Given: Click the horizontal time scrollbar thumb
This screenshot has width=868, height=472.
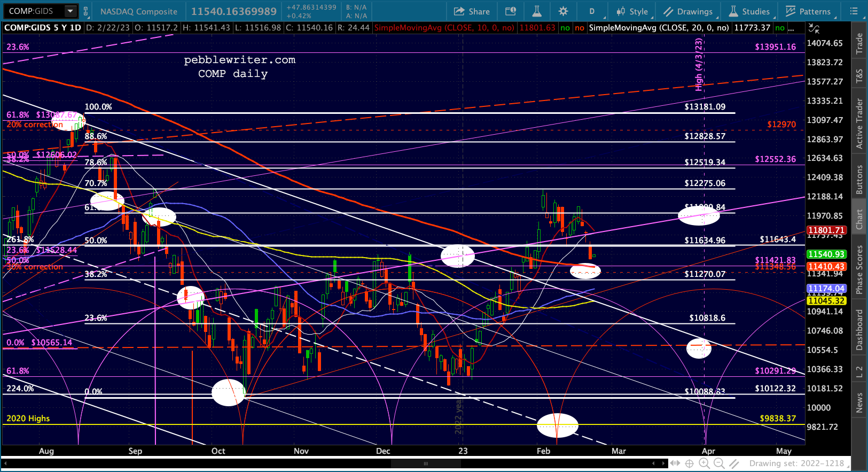Looking at the screenshot, I should pos(426,463).
